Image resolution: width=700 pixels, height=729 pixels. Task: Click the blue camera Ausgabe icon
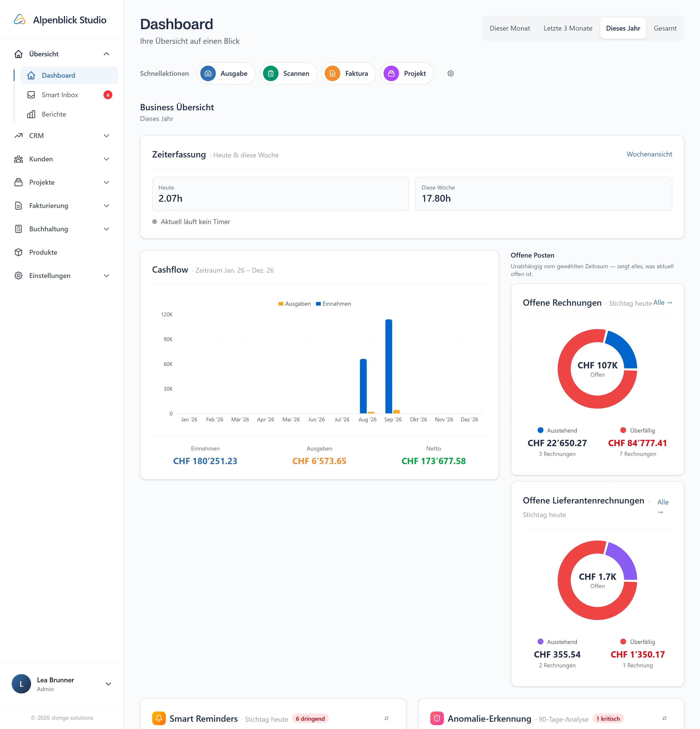208,73
